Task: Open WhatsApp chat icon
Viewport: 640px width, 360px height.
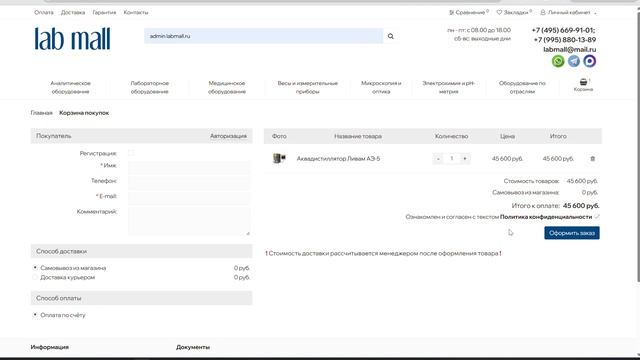Action: pos(558,61)
